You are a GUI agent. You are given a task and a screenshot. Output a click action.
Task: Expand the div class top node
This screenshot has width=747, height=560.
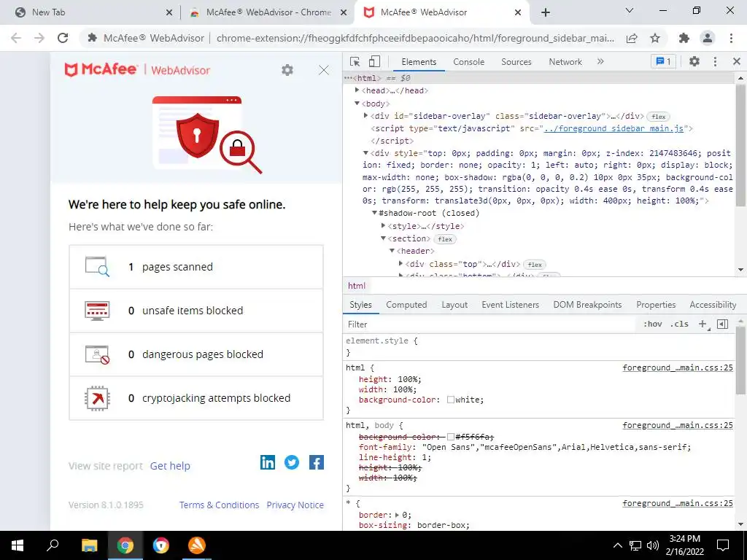click(400, 263)
